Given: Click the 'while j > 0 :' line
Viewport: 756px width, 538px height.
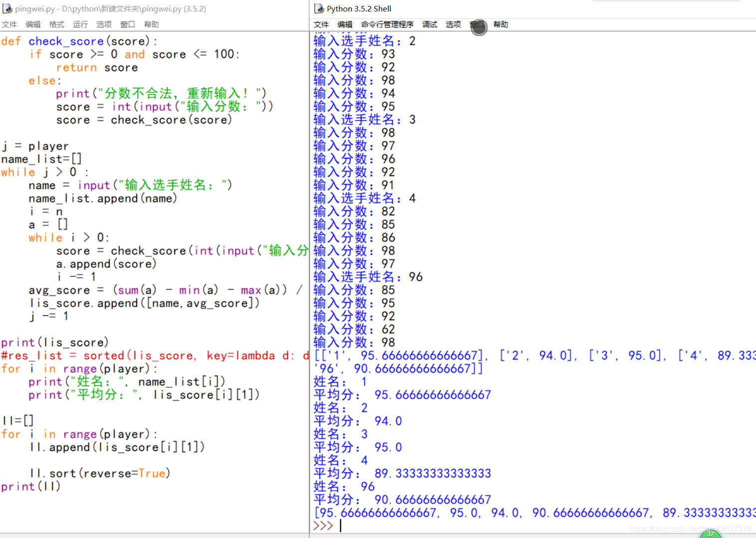Looking at the screenshot, I should coord(45,172).
